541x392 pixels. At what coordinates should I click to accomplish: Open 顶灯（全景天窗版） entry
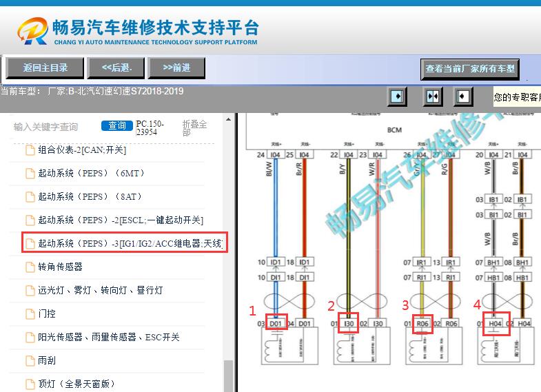76,384
